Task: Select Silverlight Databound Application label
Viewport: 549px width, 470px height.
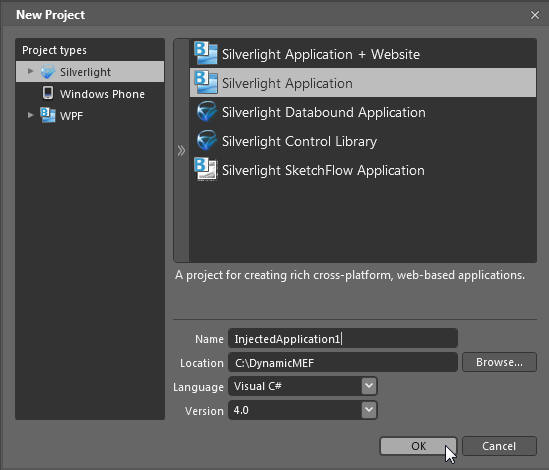Action: pyautogui.click(x=324, y=112)
